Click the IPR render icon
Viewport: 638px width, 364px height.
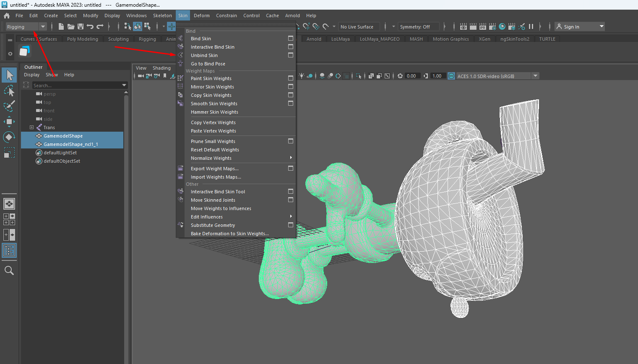tap(483, 26)
